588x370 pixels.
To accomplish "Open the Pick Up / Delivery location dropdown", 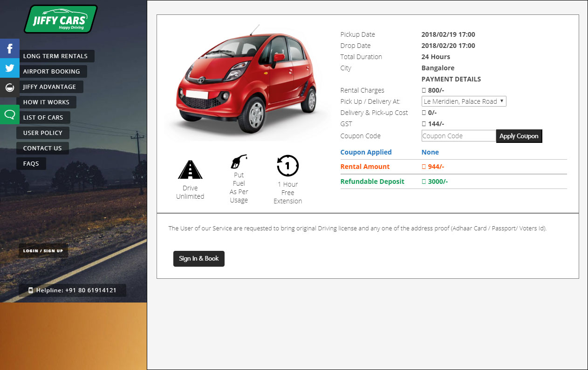I will click(464, 101).
